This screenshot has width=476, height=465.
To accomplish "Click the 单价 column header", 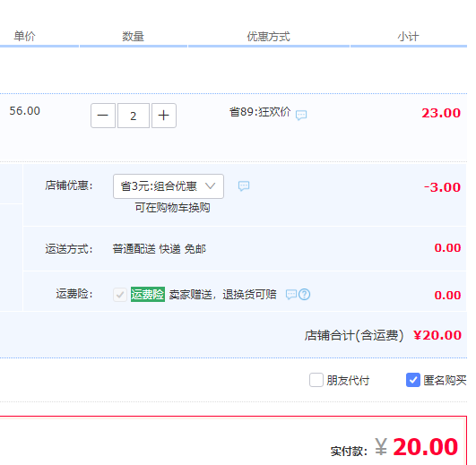I will pyautogui.click(x=25, y=37).
